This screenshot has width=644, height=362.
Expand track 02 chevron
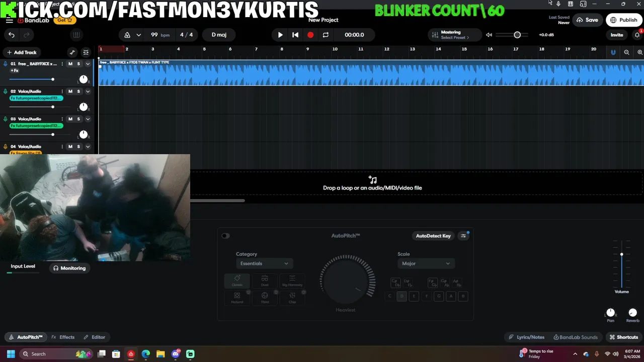pos(88,92)
